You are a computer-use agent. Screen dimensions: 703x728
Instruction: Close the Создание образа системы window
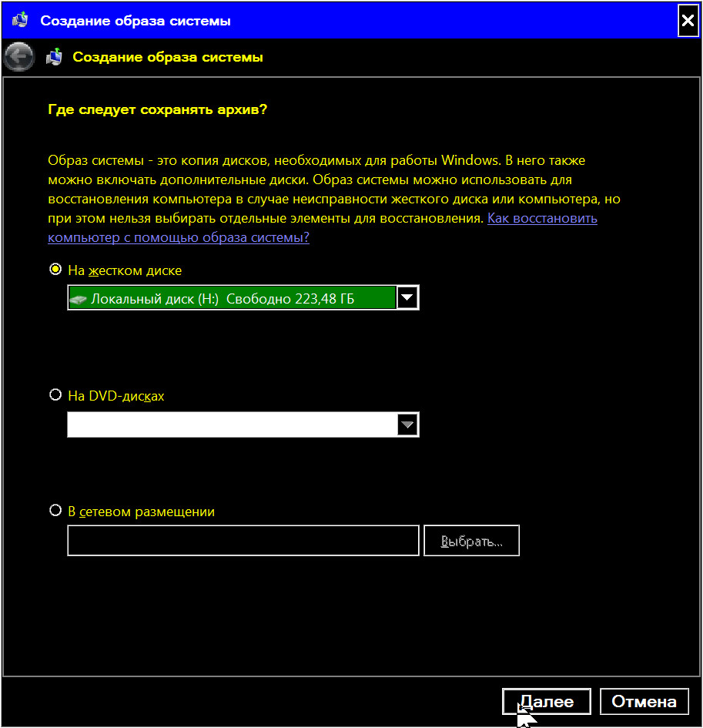click(x=688, y=21)
